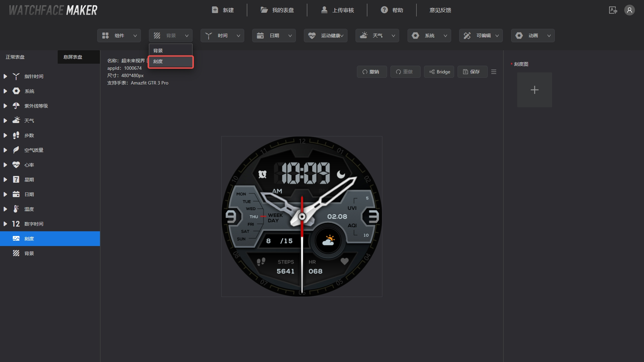
Task: Select 刻度 from the open 背景 dropdown
Action: point(170,62)
